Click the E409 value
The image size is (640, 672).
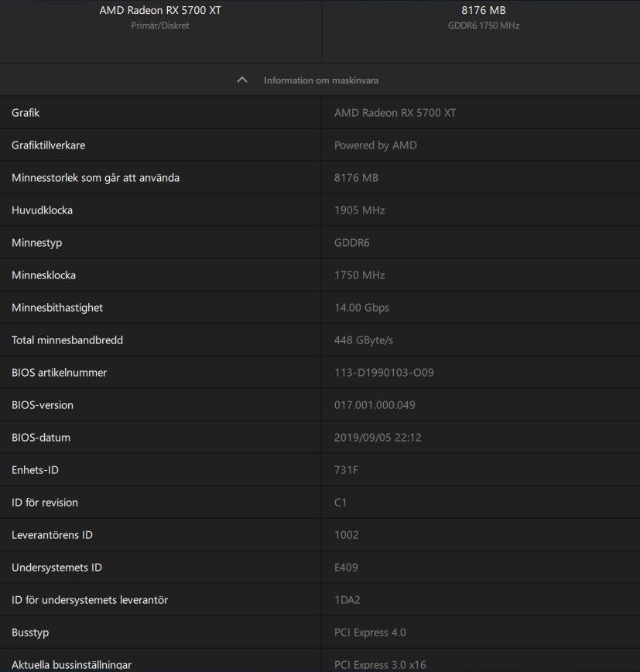pyautogui.click(x=346, y=568)
